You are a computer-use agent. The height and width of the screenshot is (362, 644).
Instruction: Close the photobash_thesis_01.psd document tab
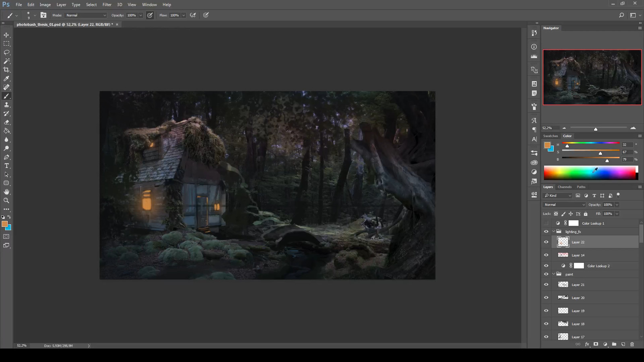117,25
